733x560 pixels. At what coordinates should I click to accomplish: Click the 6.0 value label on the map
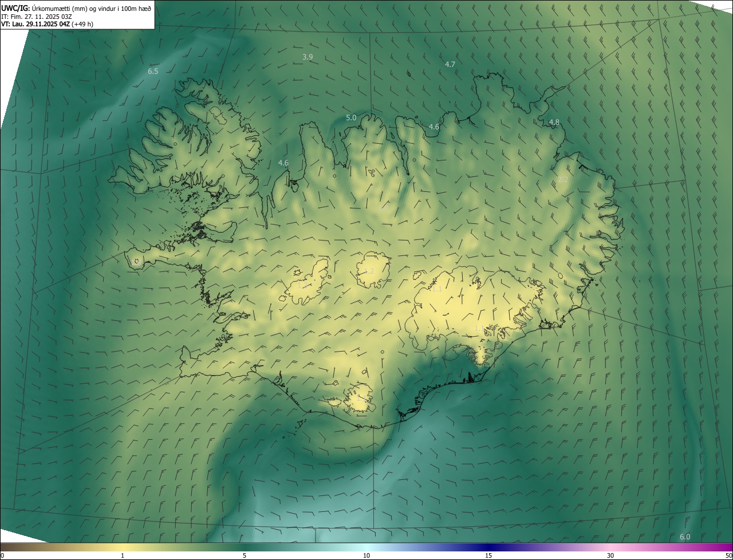(x=685, y=537)
